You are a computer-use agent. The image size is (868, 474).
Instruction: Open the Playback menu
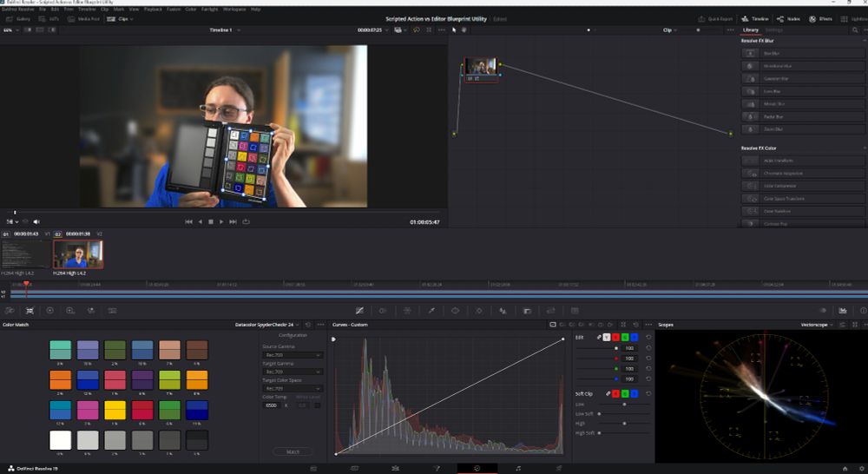(153, 10)
